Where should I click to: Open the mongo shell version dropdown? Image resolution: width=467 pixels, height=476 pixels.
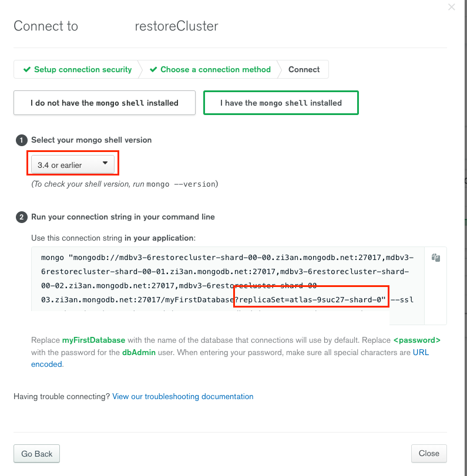pyautogui.click(x=73, y=164)
